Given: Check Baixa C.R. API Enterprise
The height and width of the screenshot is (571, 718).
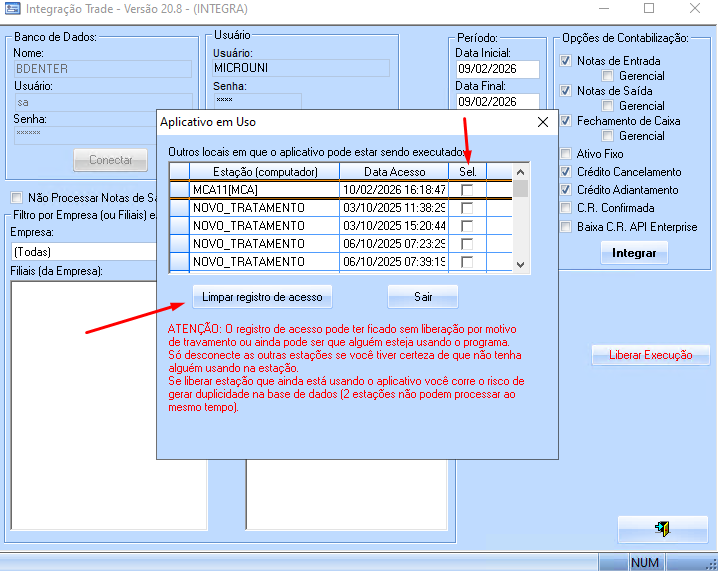Looking at the screenshot, I should click(x=567, y=227).
